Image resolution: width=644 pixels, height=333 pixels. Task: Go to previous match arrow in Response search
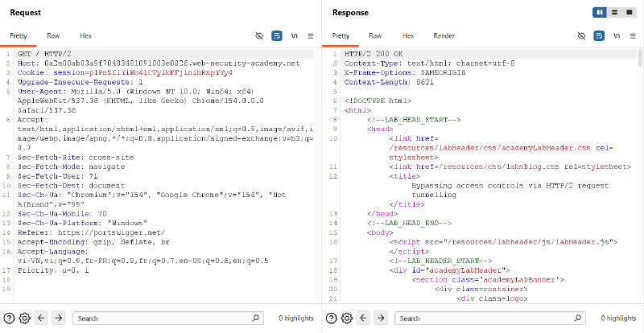click(x=364, y=318)
